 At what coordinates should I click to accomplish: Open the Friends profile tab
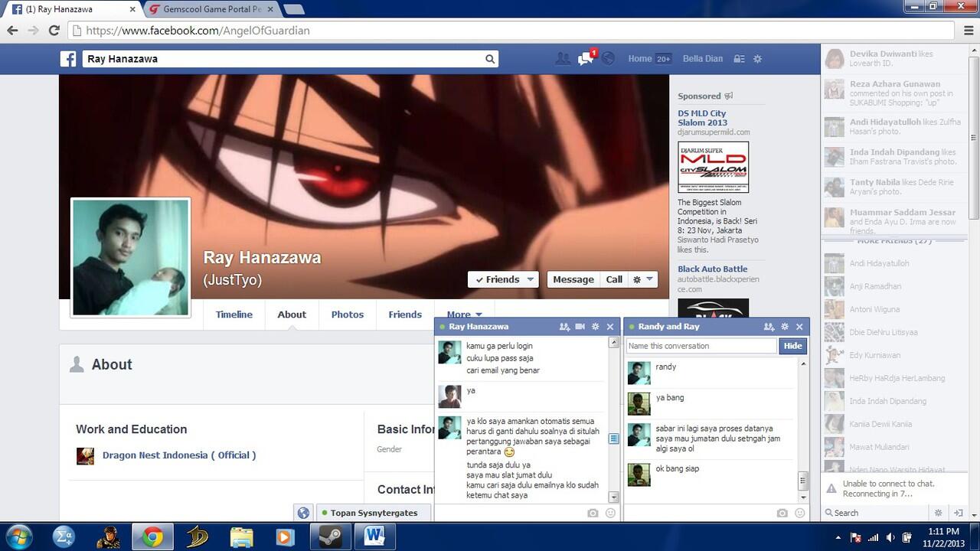(405, 315)
